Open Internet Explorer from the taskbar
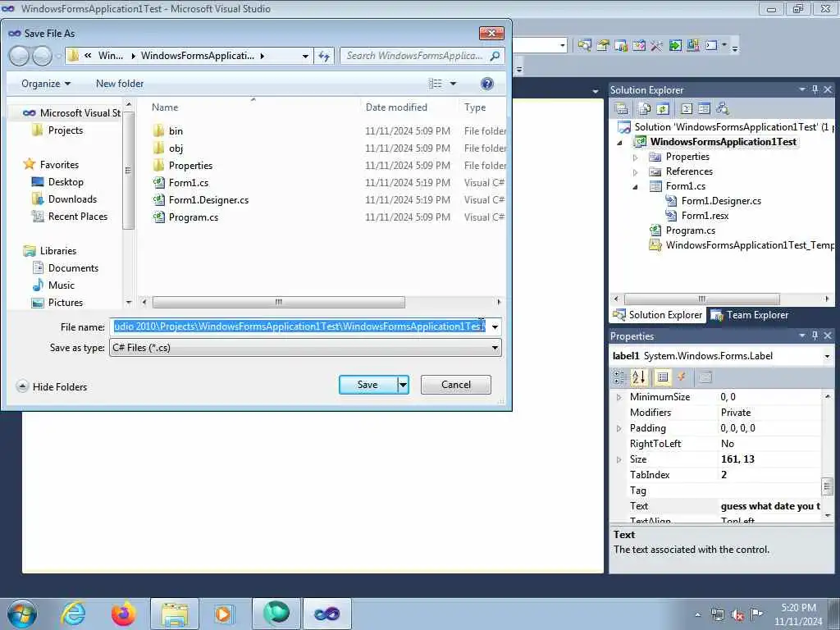 (73, 614)
